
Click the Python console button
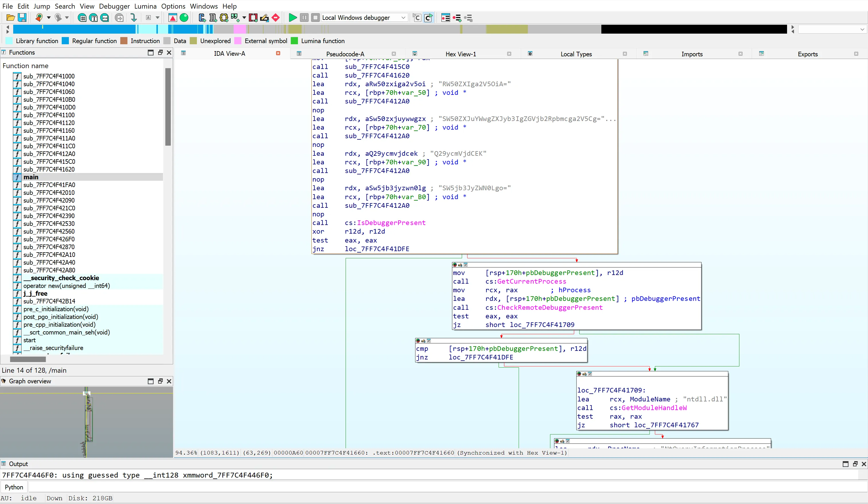click(x=14, y=487)
